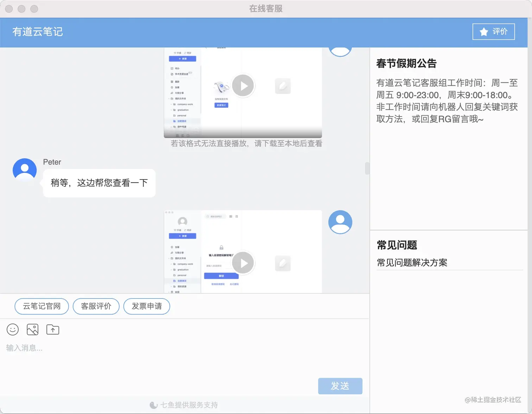Click the star 评价 button in header

tap(493, 32)
